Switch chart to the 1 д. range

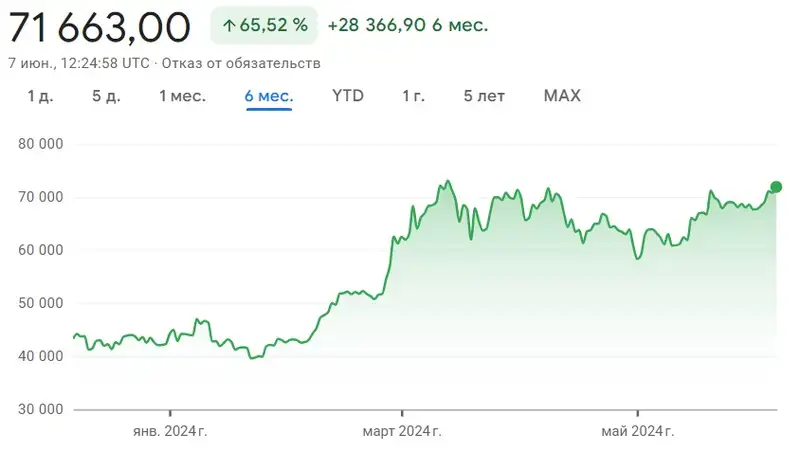[40, 96]
